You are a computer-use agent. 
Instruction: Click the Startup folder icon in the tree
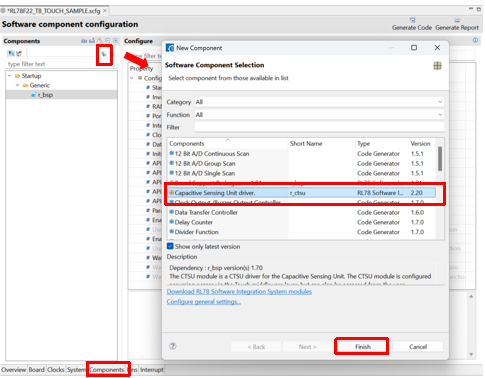pos(18,76)
